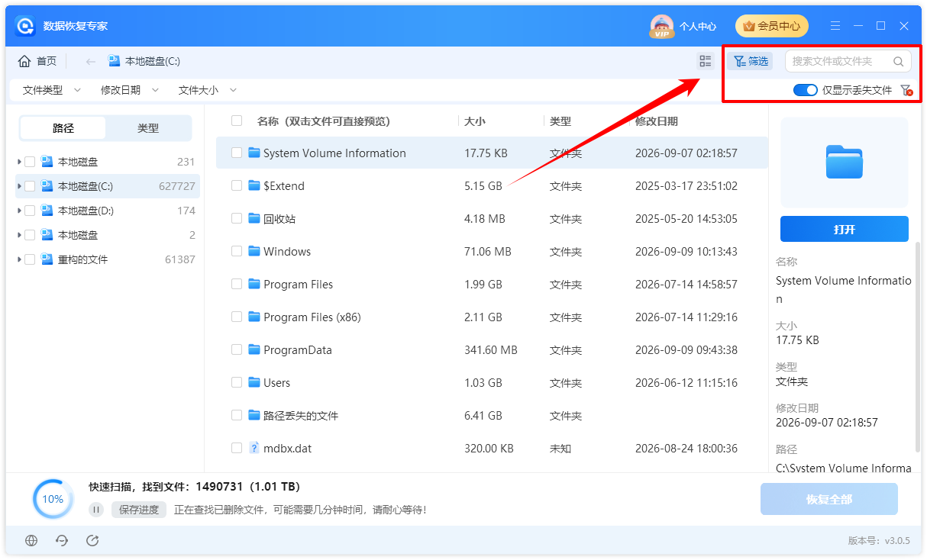Image resolution: width=927 pixels, height=560 pixels.
Task: Check the ProgramData row checkbox
Action: 237,349
